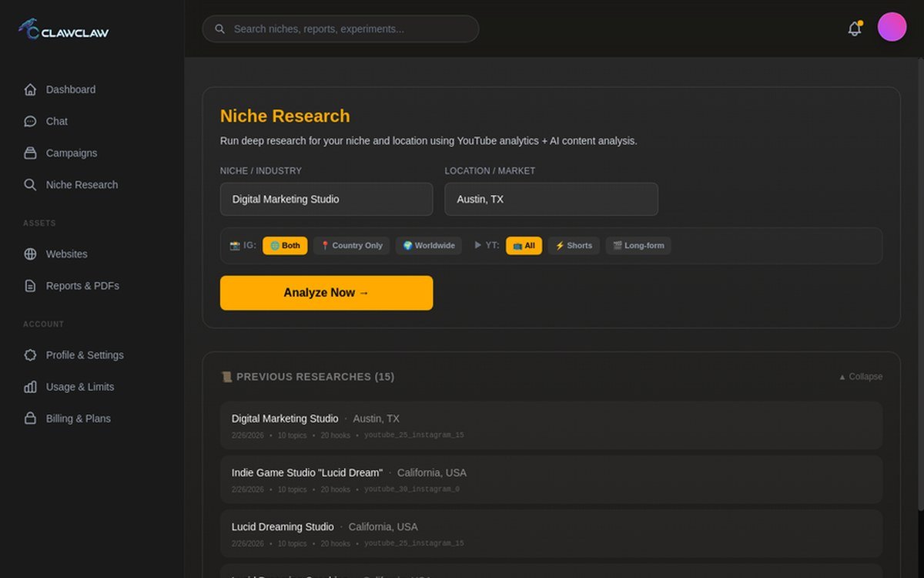924x578 pixels.
Task: Click the Usage & Limits chart icon
Action: point(30,387)
